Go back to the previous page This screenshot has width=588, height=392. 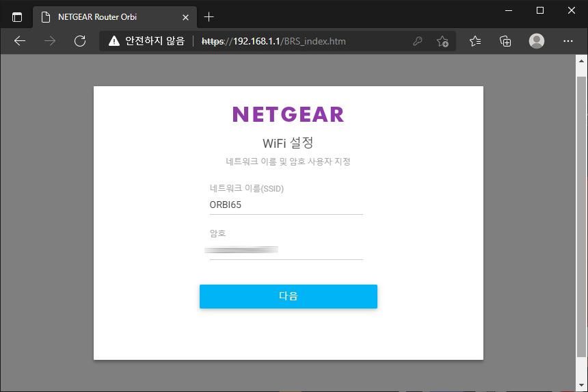(20, 41)
